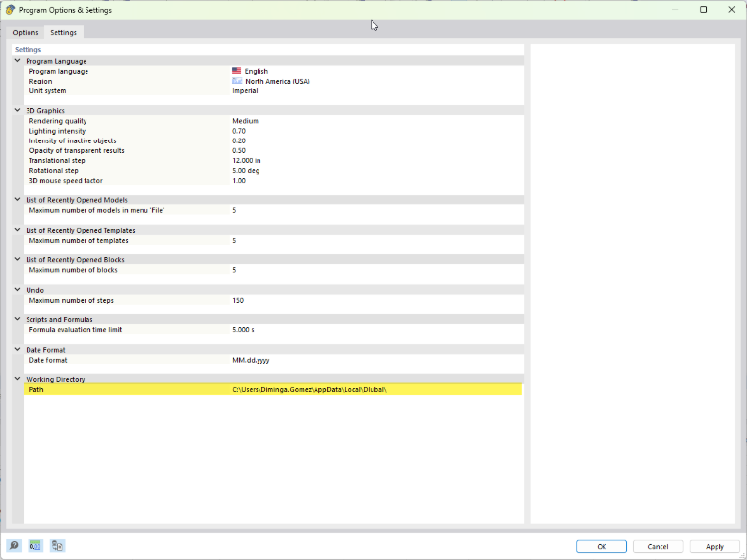Collapse List of Recently Opened Blocks
Screen dimensions: 747x560
tap(17, 260)
